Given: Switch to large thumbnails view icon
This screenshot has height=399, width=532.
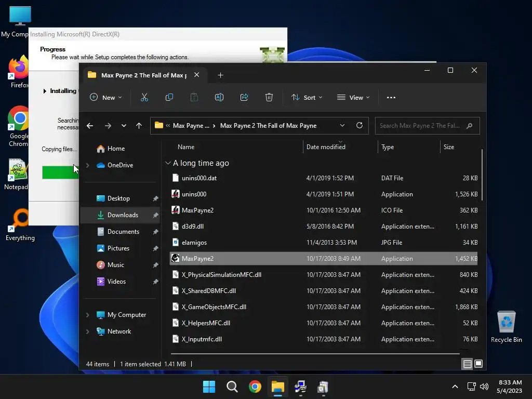Looking at the screenshot, I should click(x=478, y=364).
